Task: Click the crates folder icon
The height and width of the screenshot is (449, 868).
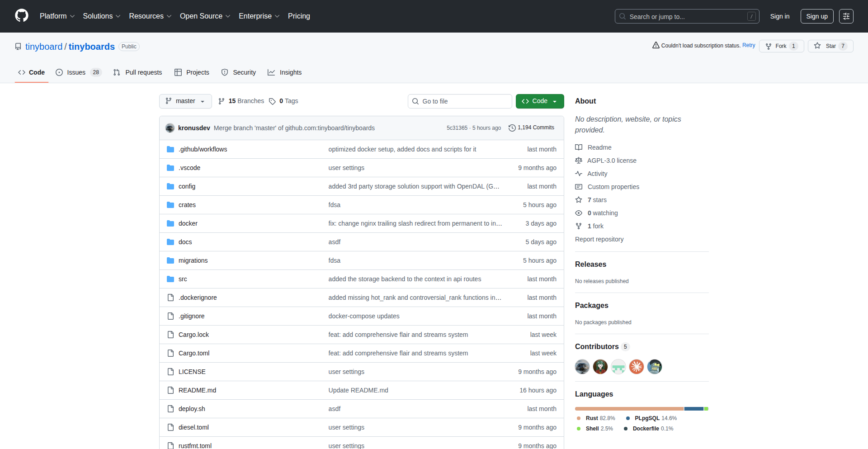Action: [x=170, y=205]
